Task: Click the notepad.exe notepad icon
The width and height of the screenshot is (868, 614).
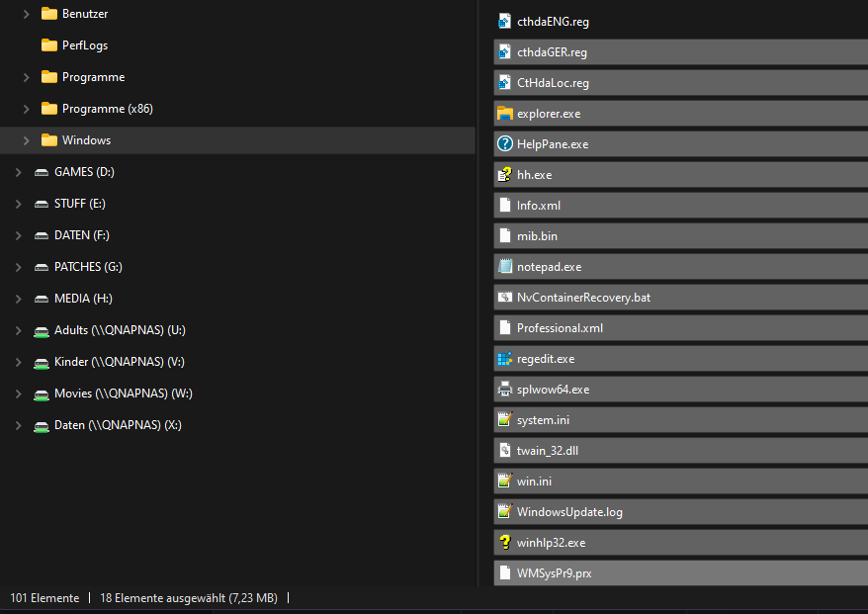Action: click(x=504, y=267)
